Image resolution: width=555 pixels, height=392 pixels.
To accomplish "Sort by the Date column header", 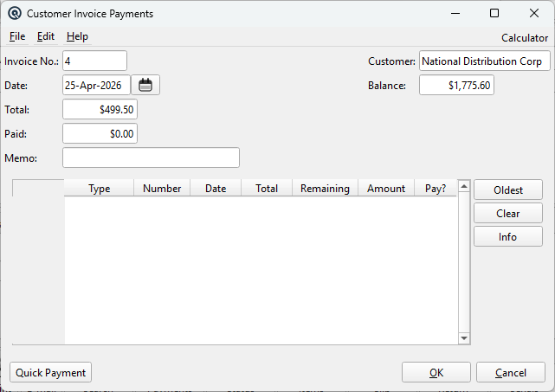I will click(x=216, y=189).
